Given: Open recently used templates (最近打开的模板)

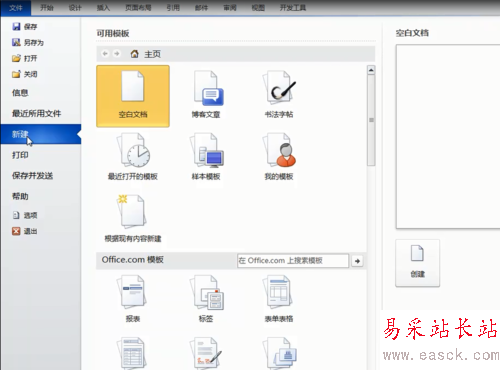Looking at the screenshot, I should point(133,157).
